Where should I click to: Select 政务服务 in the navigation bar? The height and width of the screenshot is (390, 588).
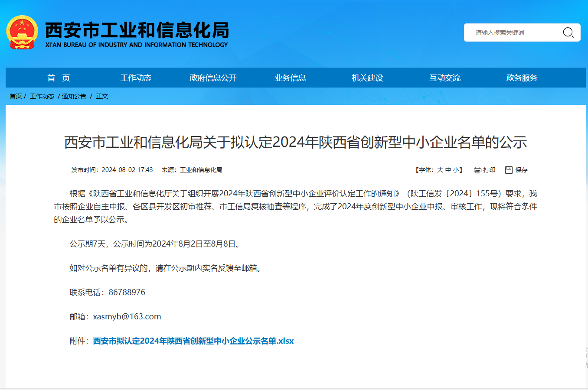[522, 78]
